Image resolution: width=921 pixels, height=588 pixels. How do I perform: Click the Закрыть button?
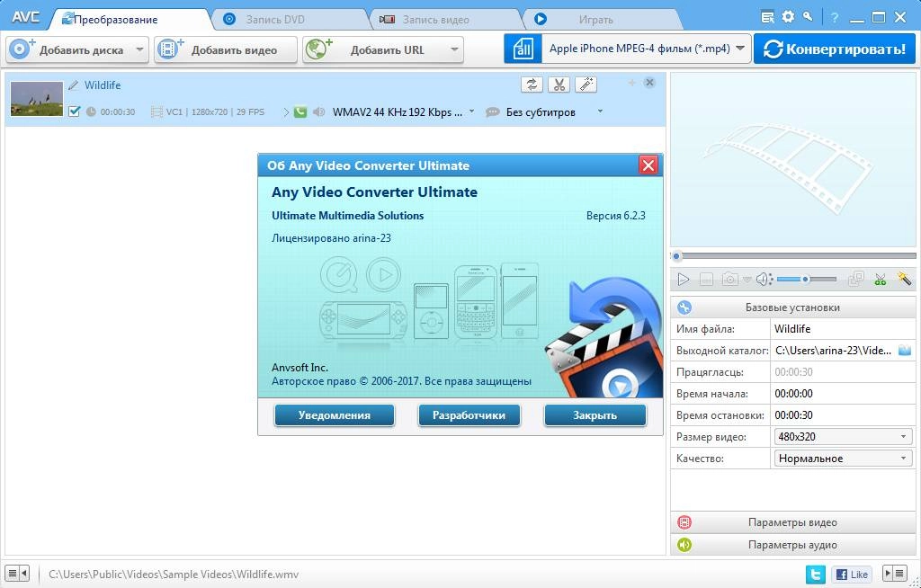point(595,415)
